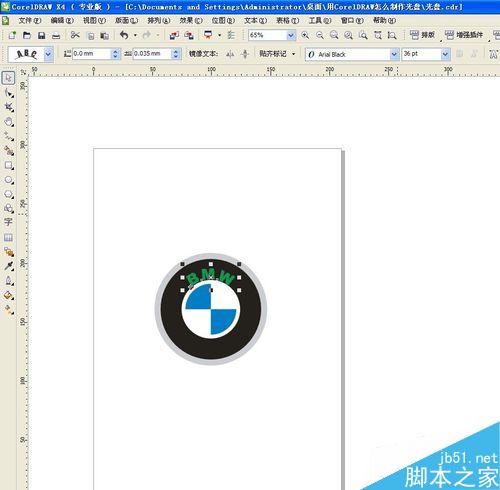Open the Arial Black font dropdown

point(394,54)
